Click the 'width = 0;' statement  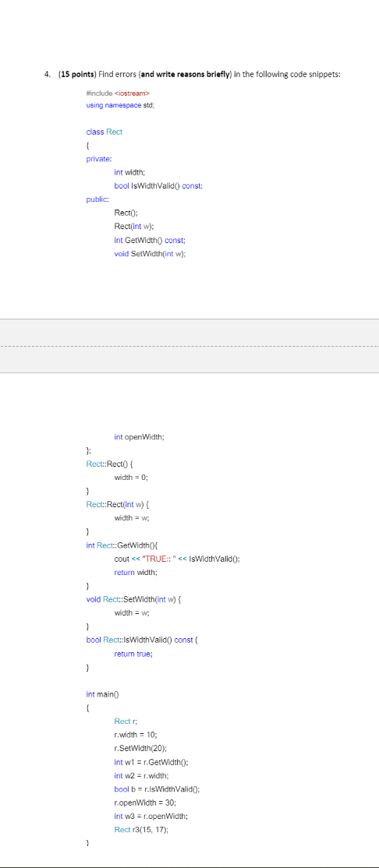[x=131, y=477]
